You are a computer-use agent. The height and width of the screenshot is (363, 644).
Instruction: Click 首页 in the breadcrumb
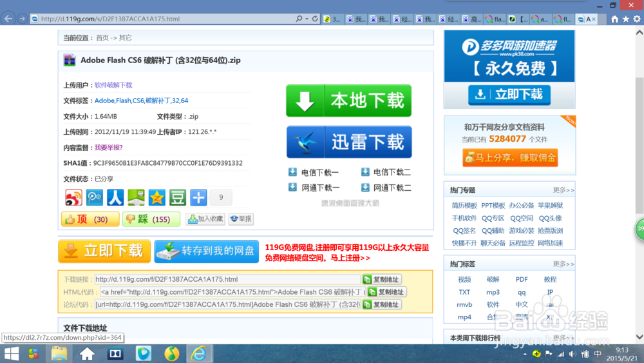[102, 38]
